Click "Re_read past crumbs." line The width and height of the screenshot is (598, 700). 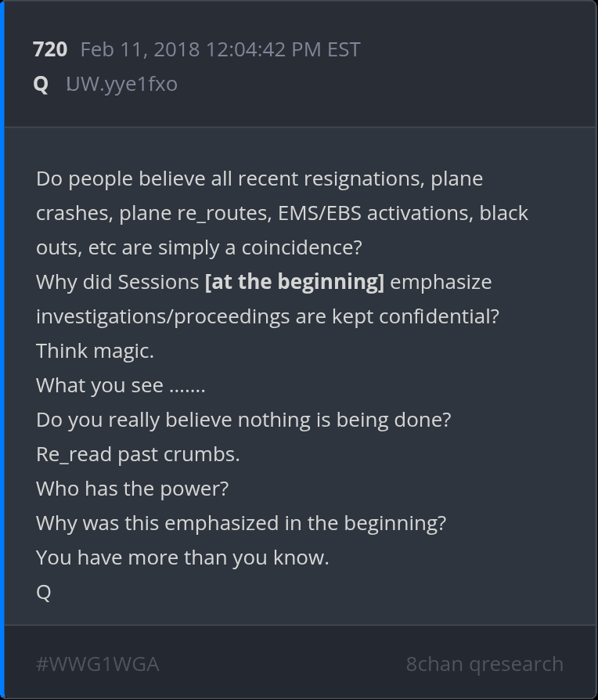coord(138,454)
